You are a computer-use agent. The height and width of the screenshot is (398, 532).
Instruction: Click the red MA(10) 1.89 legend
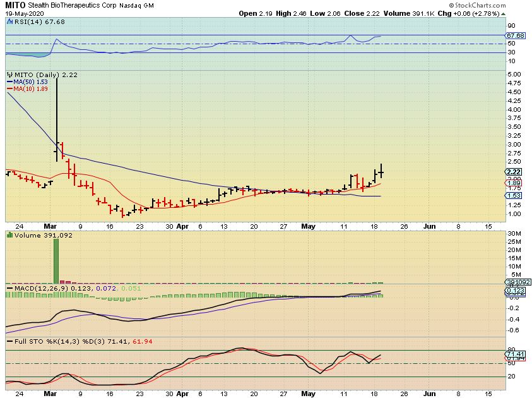click(x=28, y=88)
